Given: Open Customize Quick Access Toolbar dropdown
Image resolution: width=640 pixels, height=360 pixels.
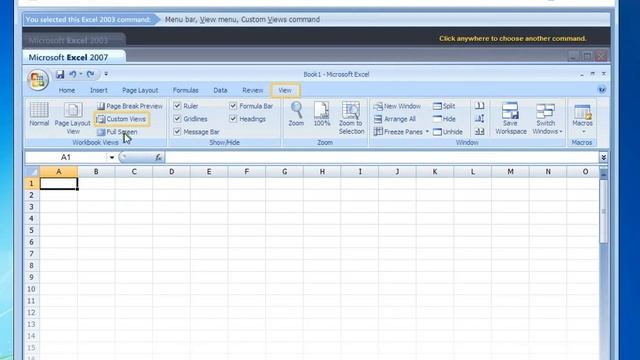Looking at the screenshot, I should (x=106, y=74).
